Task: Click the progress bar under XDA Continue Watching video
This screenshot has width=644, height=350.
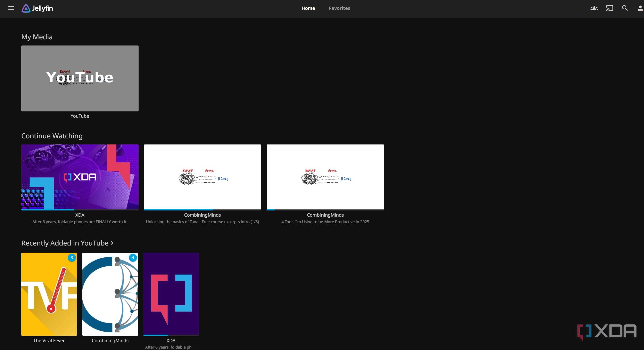Action: coord(80,210)
